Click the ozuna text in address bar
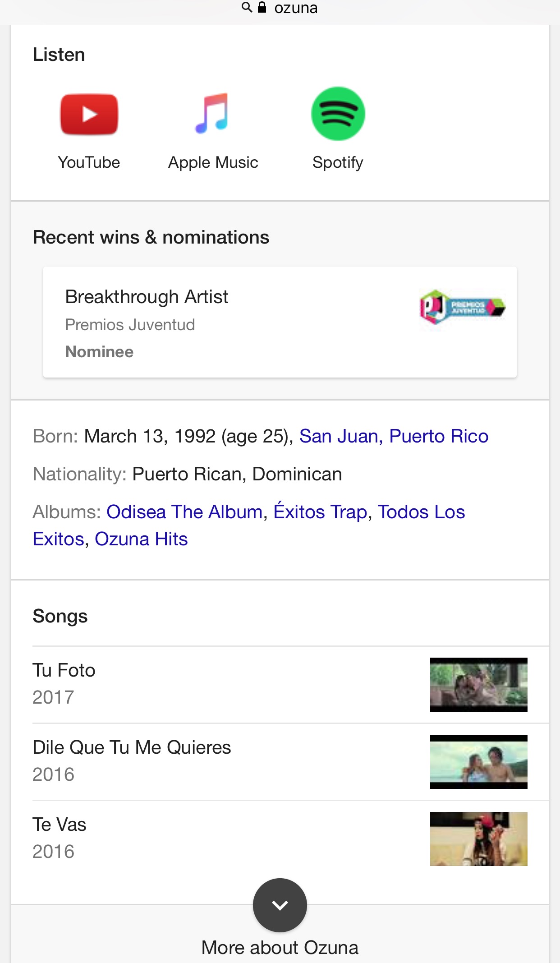The image size is (560, 963). 296,8
